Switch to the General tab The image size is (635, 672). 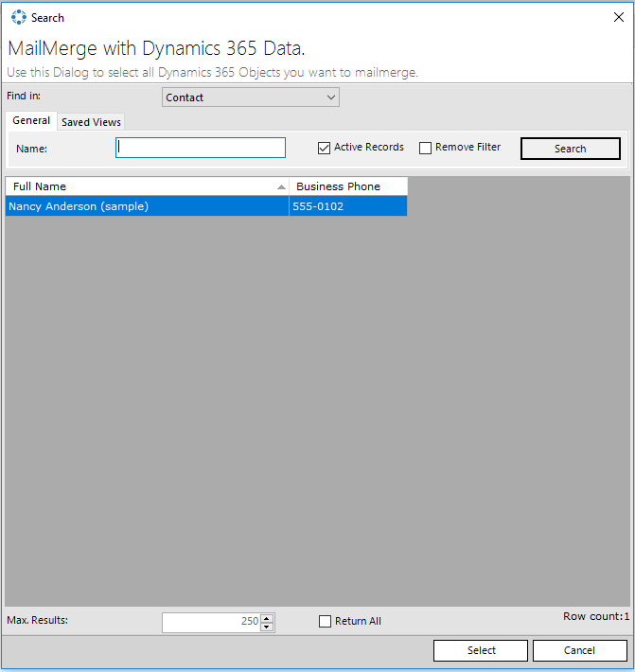click(x=31, y=121)
